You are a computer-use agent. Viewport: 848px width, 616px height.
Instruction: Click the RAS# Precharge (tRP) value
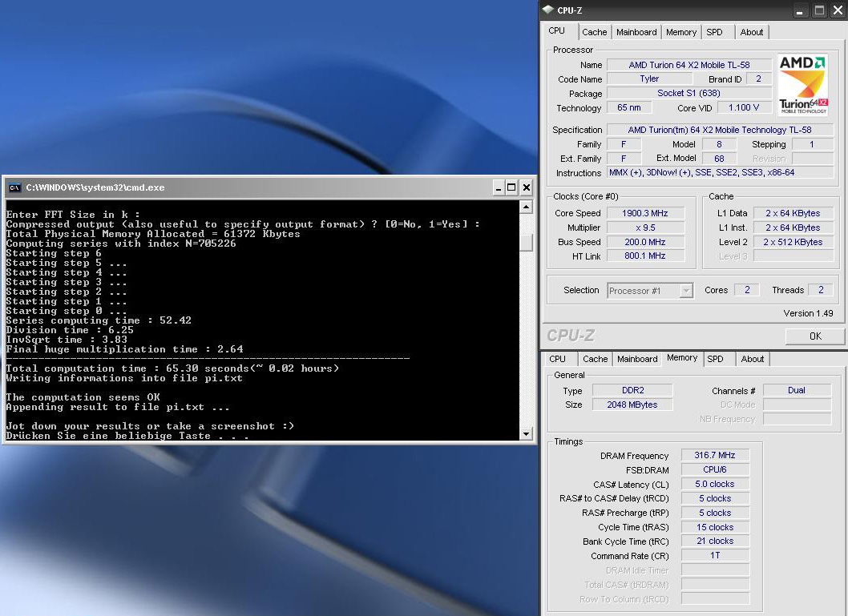715,513
